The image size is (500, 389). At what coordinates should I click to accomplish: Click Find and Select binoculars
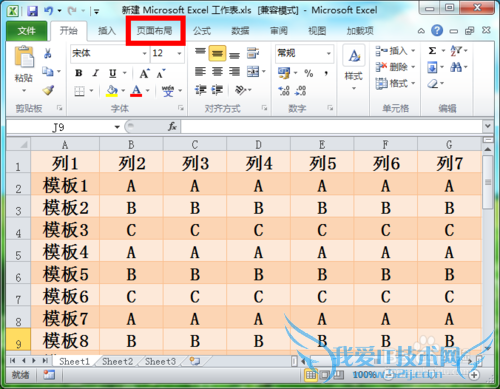pos(456,68)
